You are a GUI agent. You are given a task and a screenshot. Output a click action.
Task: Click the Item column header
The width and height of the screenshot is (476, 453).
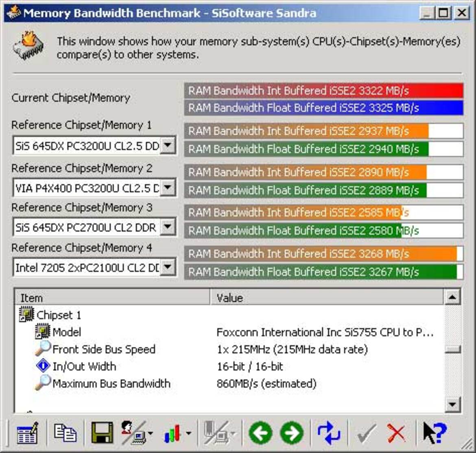tap(112, 297)
